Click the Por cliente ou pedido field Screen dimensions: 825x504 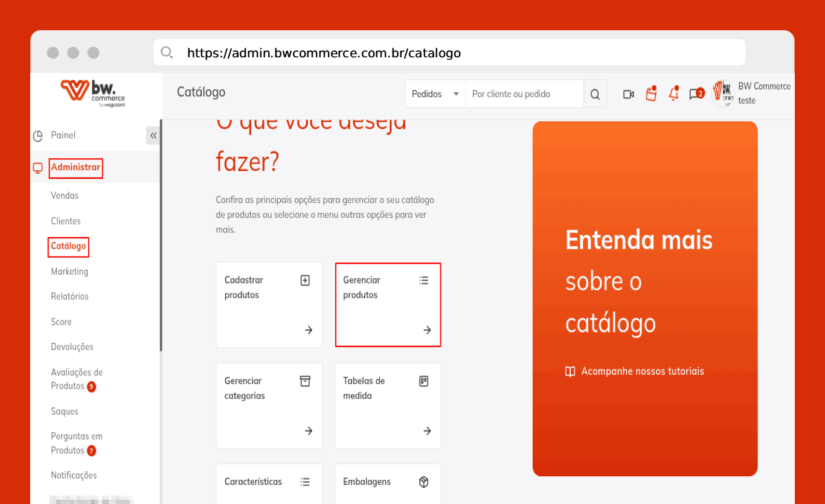524,94
